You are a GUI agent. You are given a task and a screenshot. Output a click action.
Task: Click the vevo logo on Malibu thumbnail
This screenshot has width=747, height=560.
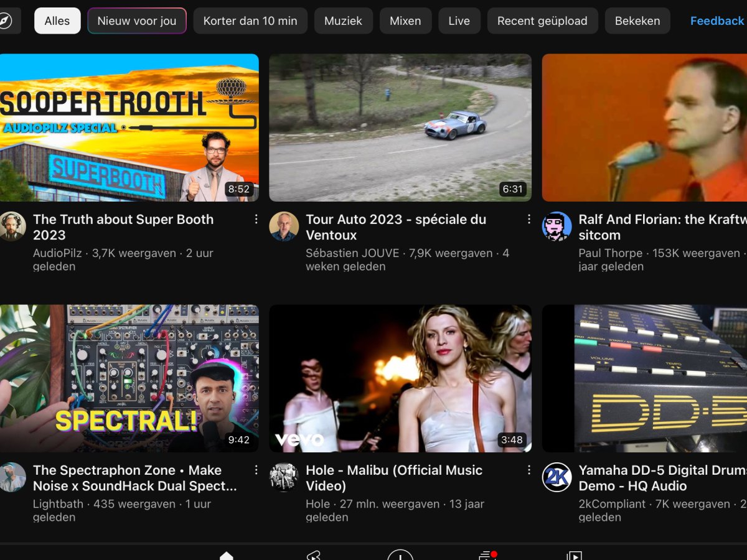pyautogui.click(x=299, y=440)
